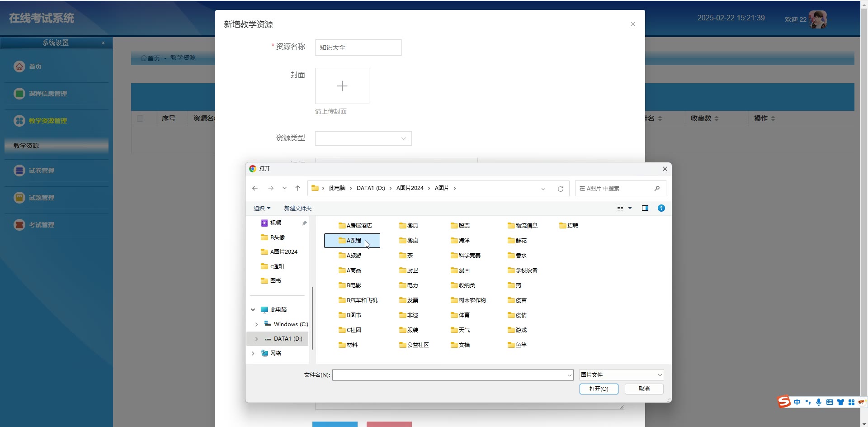The image size is (868, 427).
Task: Click the 试卷管理 sidebar icon
Action: coord(19,171)
